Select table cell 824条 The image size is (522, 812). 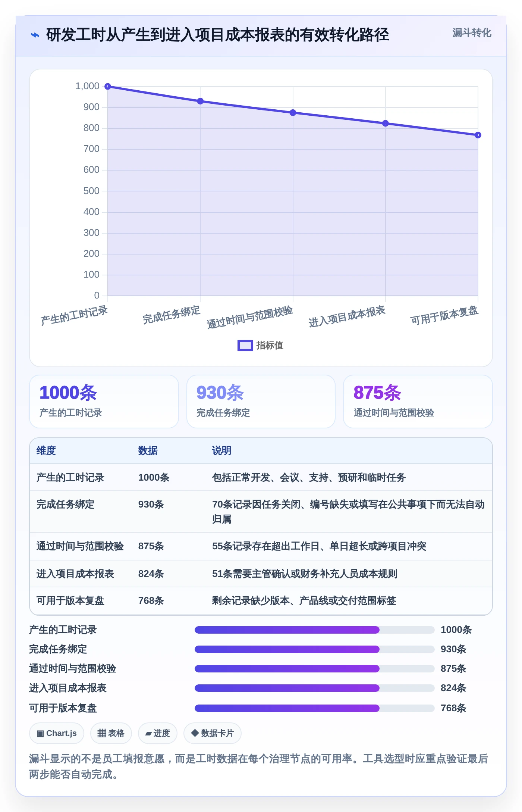point(151,574)
